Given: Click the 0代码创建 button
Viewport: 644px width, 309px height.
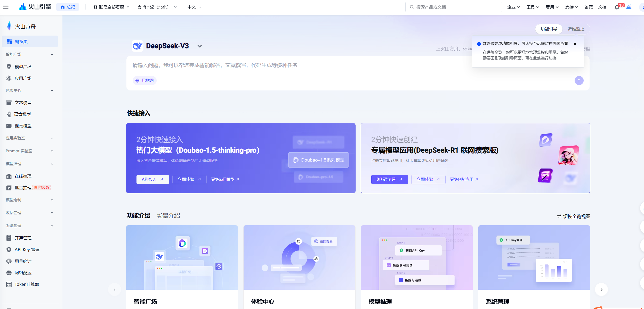Looking at the screenshot, I should (x=389, y=179).
